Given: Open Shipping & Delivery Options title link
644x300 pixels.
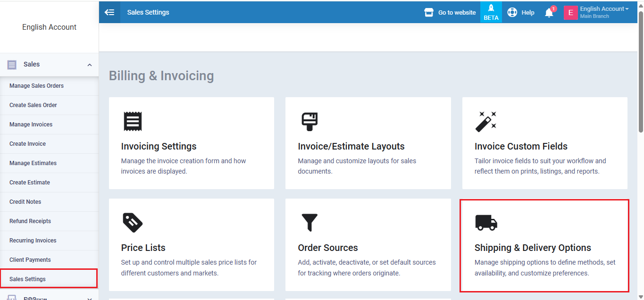Looking at the screenshot, I should (533, 248).
